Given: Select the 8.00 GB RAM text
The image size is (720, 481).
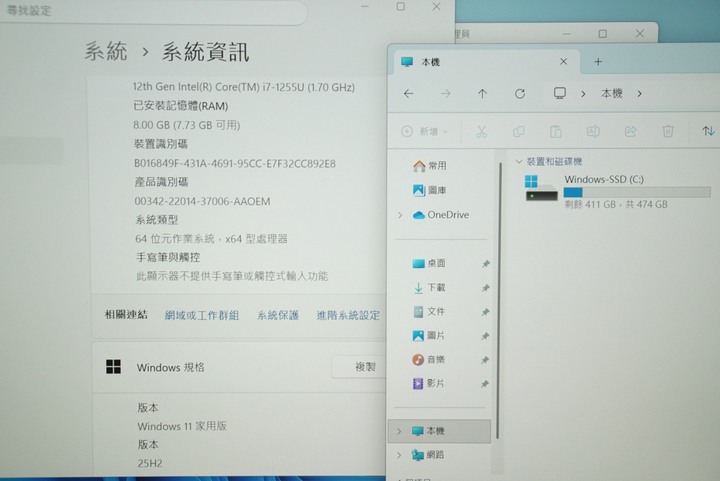Looking at the screenshot, I should 186,125.
